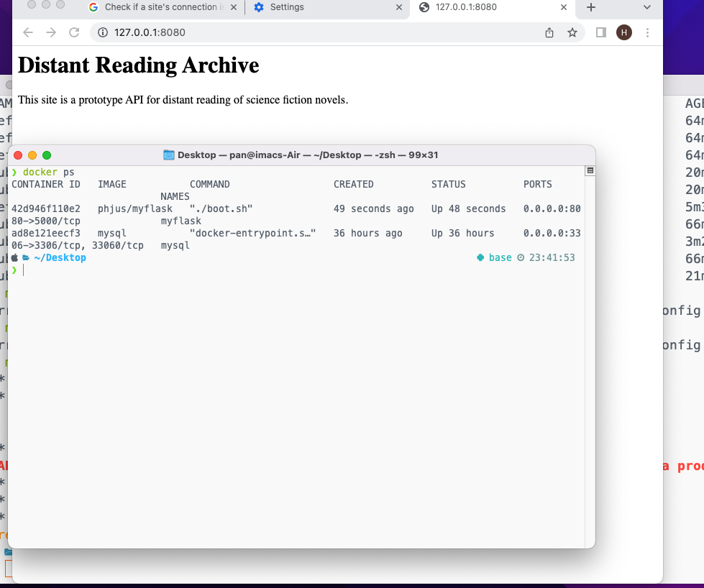Go forward in Chrome history

51,32
